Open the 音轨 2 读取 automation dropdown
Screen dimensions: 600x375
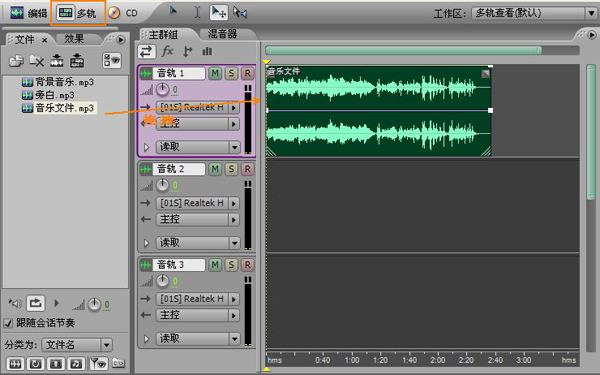click(197, 243)
